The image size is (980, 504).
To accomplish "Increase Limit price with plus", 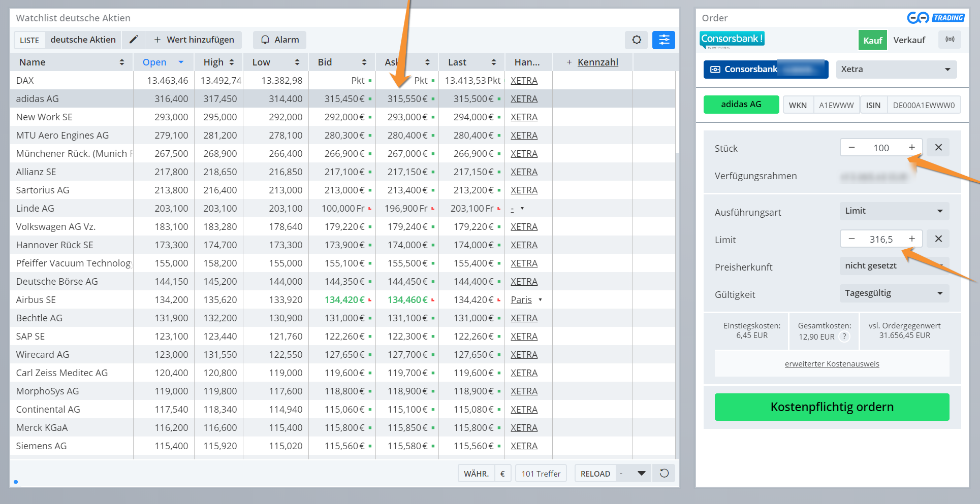I will [912, 239].
